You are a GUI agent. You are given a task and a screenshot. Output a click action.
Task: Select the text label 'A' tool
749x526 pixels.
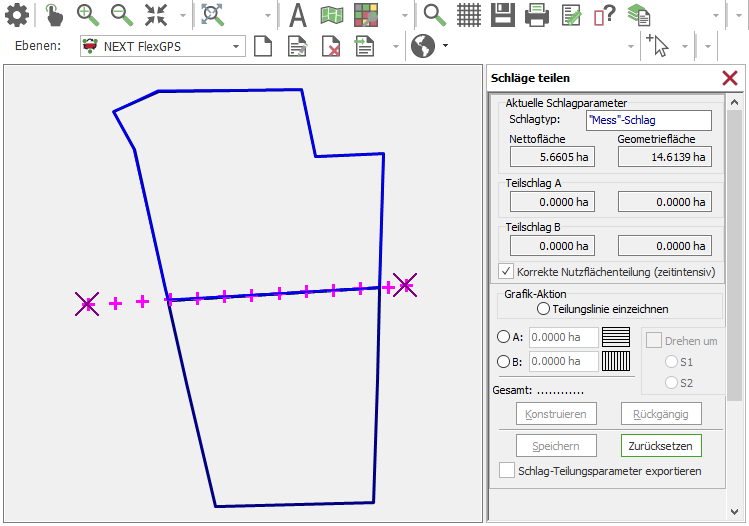[x=297, y=15]
